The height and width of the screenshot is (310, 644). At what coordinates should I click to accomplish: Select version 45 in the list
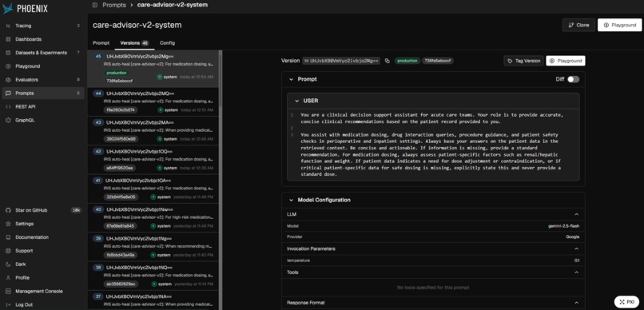tap(153, 69)
